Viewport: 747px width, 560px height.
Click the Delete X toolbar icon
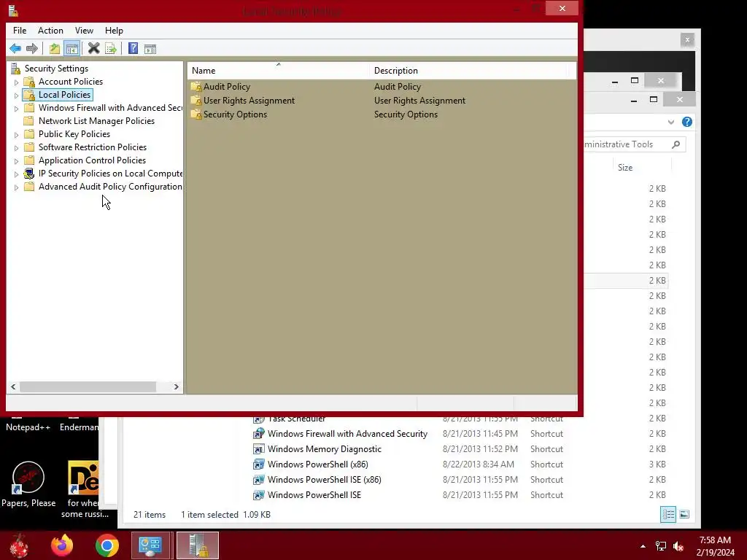(x=94, y=49)
